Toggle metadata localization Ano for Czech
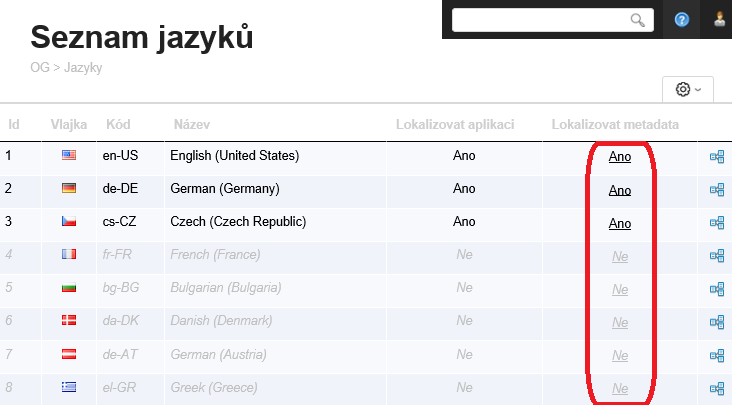The width and height of the screenshot is (732, 405). pyautogui.click(x=620, y=223)
